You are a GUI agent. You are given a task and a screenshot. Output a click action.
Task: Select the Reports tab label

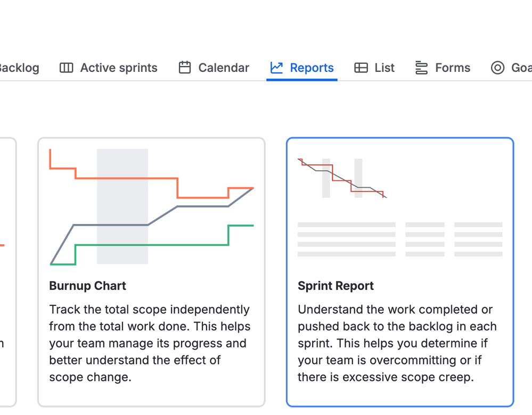pyautogui.click(x=312, y=68)
